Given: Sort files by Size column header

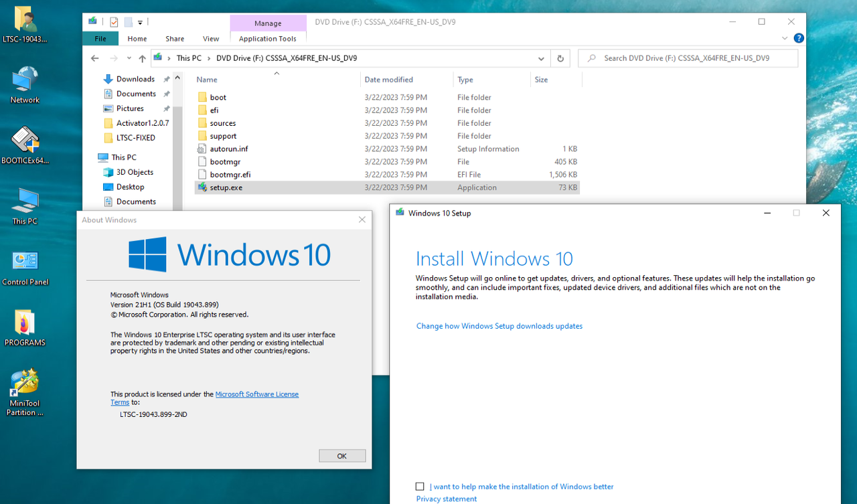Looking at the screenshot, I should tap(541, 80).
